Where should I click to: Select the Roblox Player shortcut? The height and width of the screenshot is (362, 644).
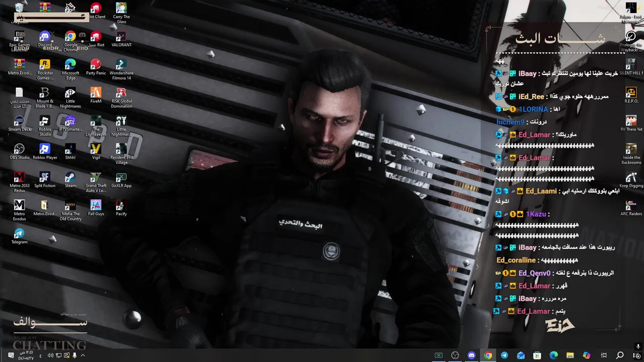(45, 152)
